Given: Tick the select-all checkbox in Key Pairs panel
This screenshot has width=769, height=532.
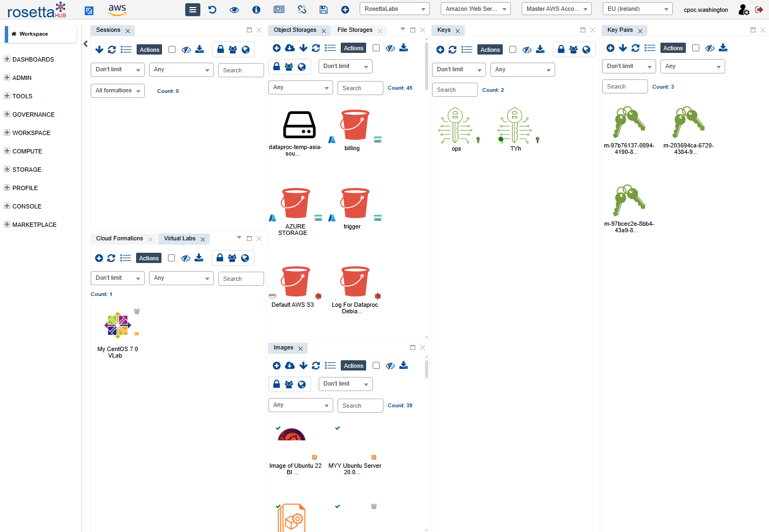Looking at the screenshot, I should (x=696, y=48).
